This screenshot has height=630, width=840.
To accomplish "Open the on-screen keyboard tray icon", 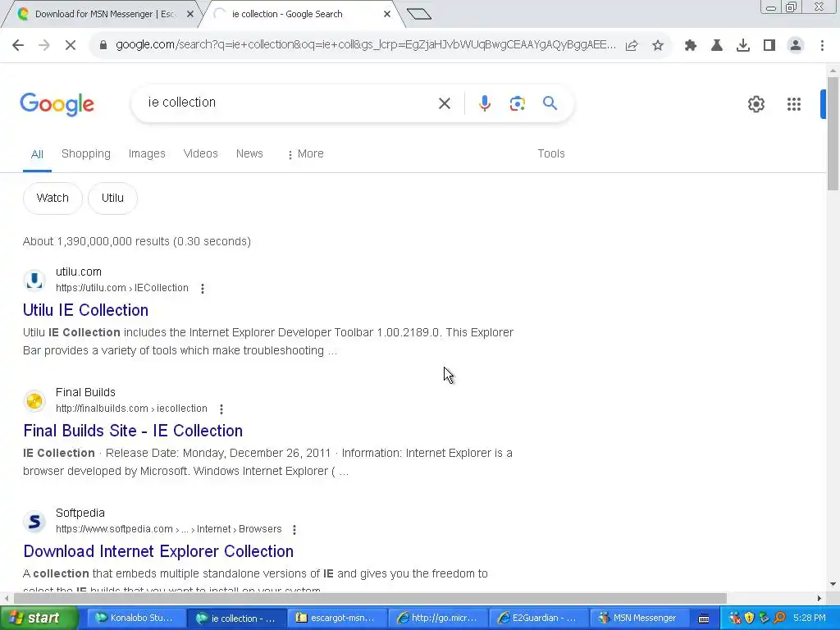I will tap(704, 619).
